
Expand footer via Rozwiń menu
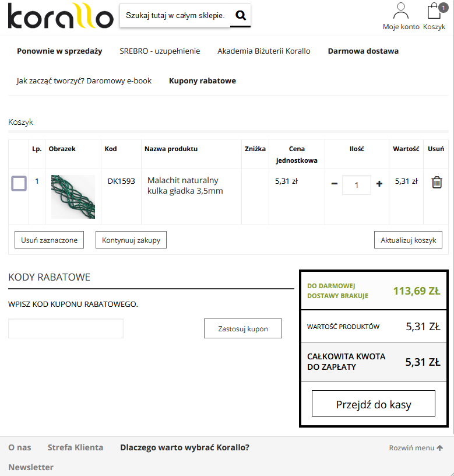tap(416, 448)
